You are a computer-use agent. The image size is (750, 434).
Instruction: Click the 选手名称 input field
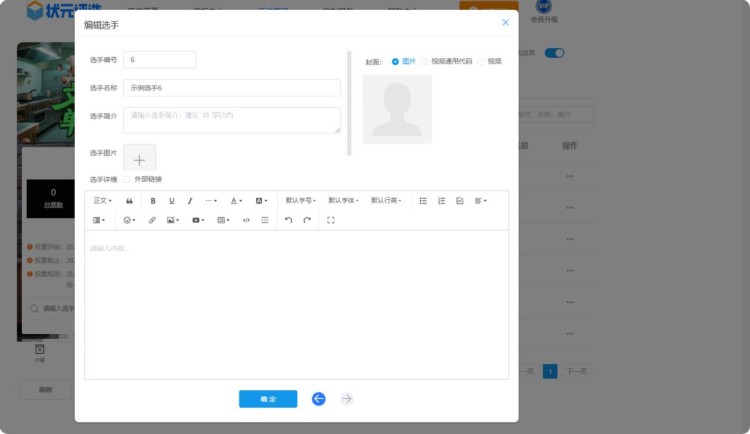point(231,88)
